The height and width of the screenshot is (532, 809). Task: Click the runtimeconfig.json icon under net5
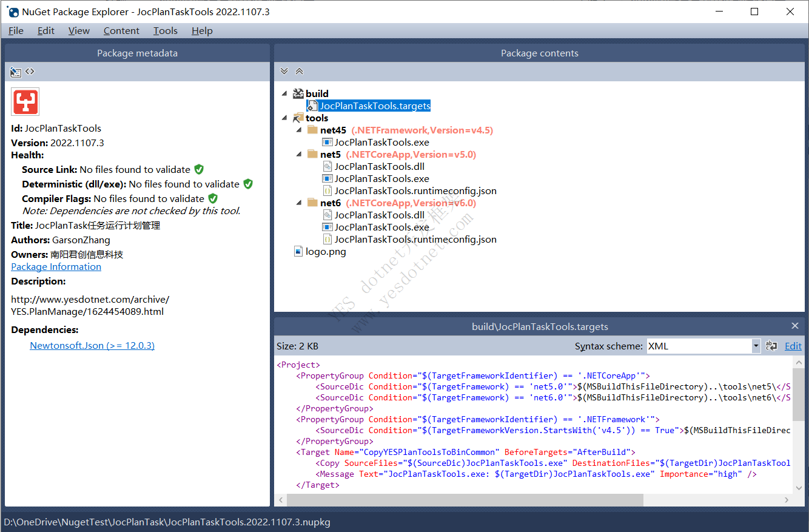(x=327, y=190)
